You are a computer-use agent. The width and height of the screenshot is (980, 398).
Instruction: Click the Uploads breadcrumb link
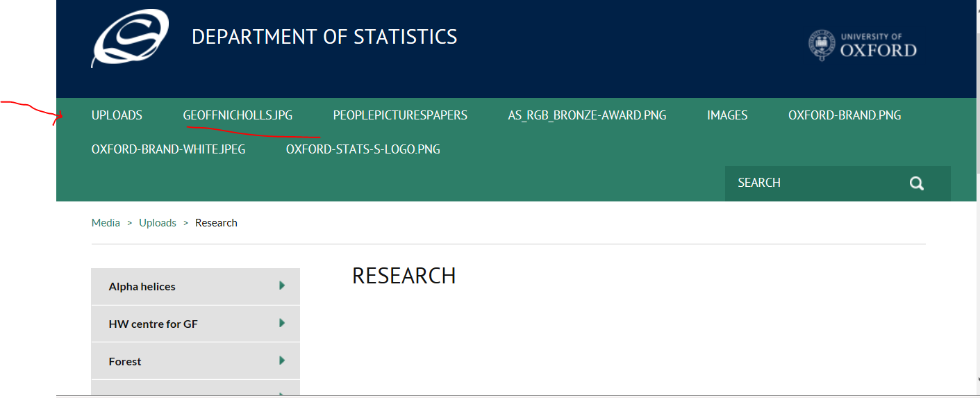tap(158, 223)
